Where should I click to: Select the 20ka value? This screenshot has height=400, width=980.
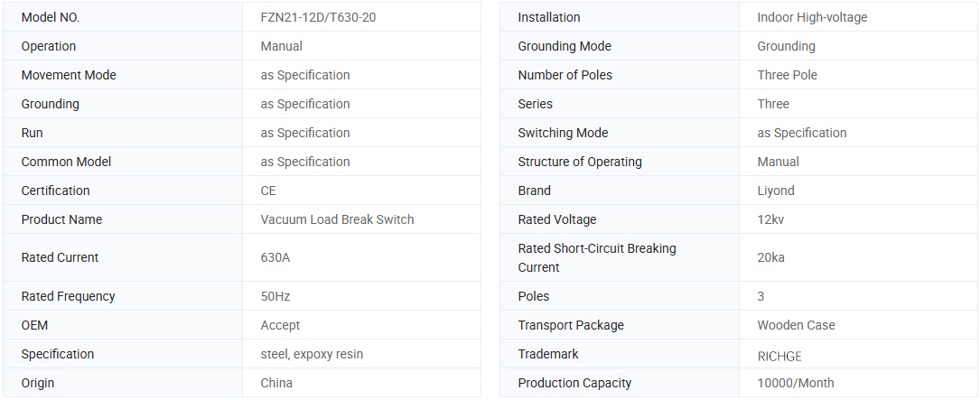[770, 257]
